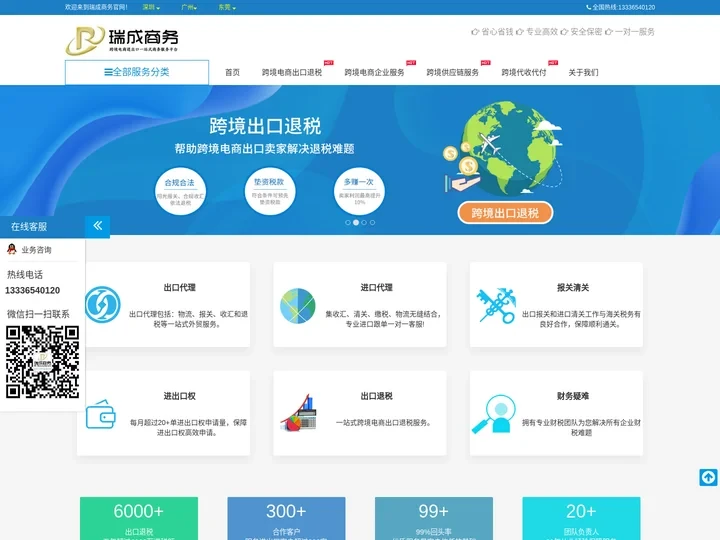The image size is (720, 540).
Task: Click the 财务疑难 magnifier person icon
Action: click(x=494, y=414)
